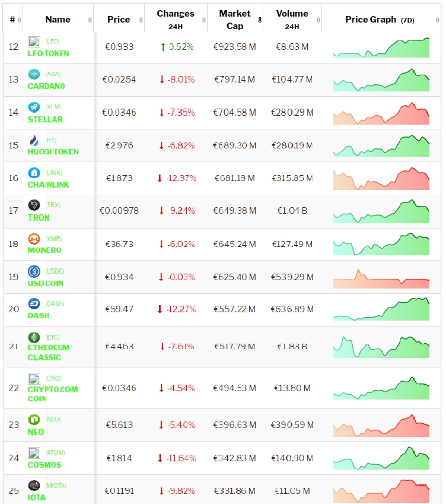Click the Ethereum Classic green icon
The height and width of the screenshot is (504, 446).
(x=34, y=337)
